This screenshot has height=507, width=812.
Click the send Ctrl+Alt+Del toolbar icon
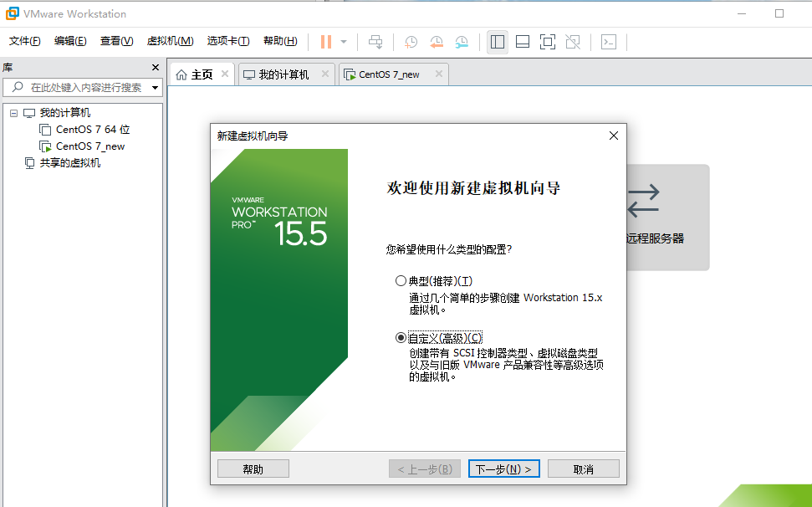click(375, 42)
